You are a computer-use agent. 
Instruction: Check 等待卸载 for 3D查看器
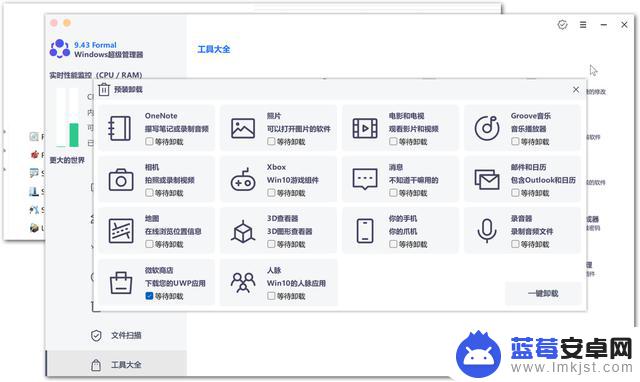(x=271, y=244)
